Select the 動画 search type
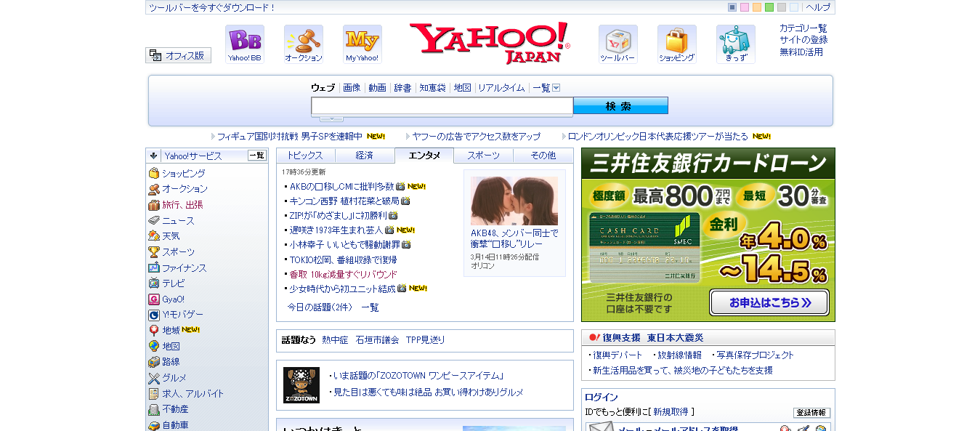The image size is (980, 431). click(377, 88)
